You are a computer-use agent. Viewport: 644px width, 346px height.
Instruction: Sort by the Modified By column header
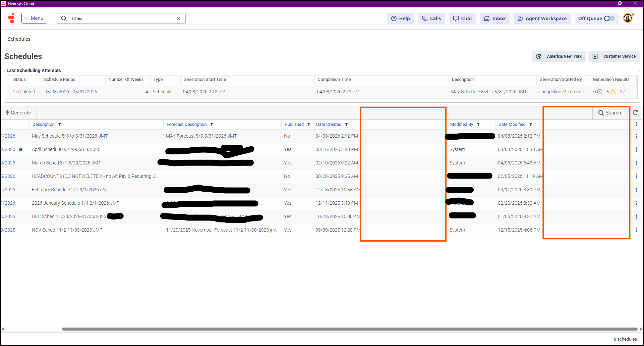click(x=462, y=125)
